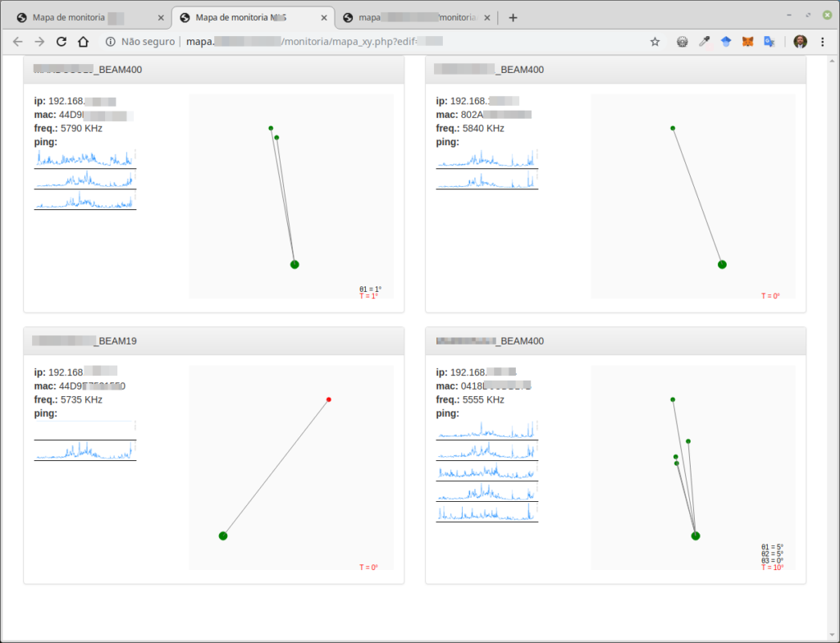Click the bottom ping graph of the 5555 KHz panel
This screenshot has height=643, width=840.
click(x=486, y=513)
